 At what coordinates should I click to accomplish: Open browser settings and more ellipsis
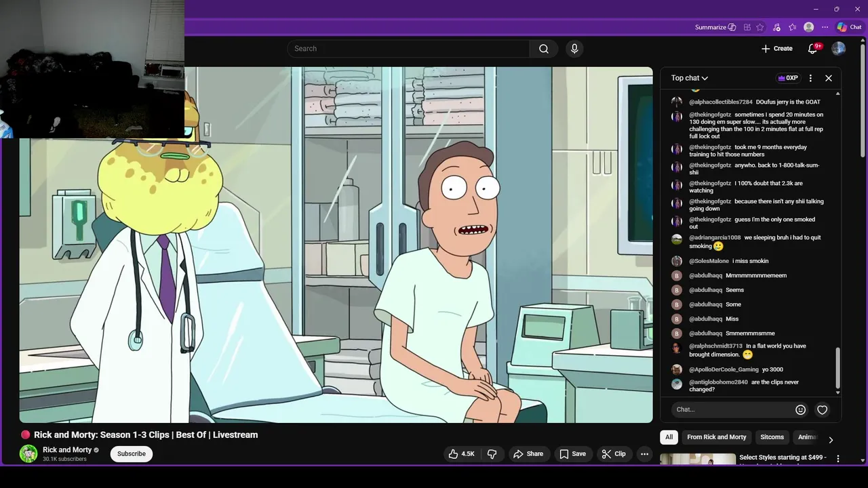click(825, 27)
